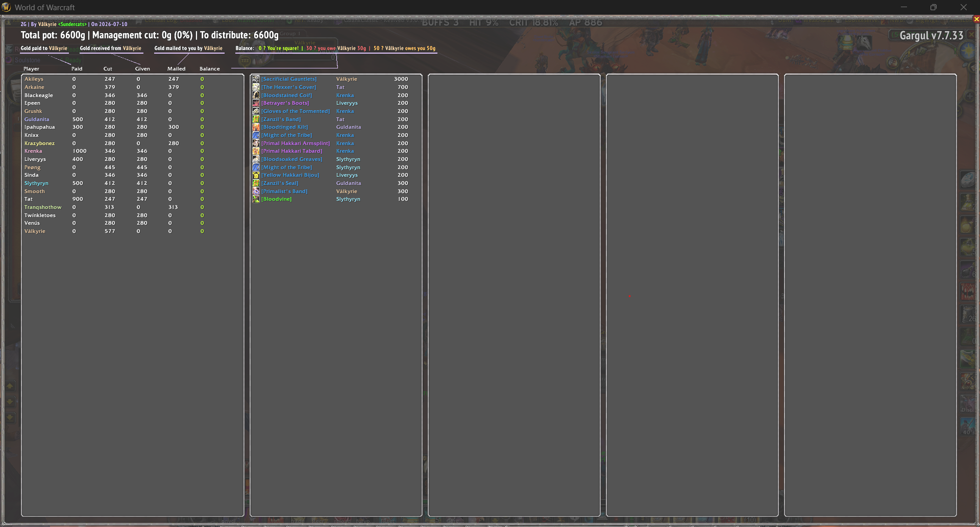Click the [Bloodstained Coif] item link
The height and width of the screenshot is (527, 980).
[287, 95]
